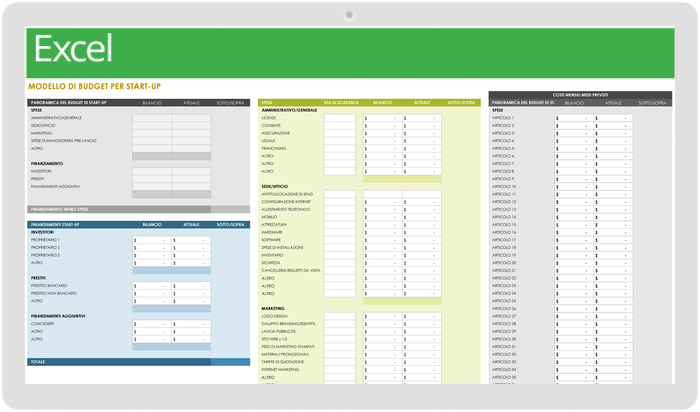Image resolution: width=700 pixels, height=412 pixels.
Task: Select the Bilancio cell for Amministrativo/Generale in the overview
Action: point(152,118)
